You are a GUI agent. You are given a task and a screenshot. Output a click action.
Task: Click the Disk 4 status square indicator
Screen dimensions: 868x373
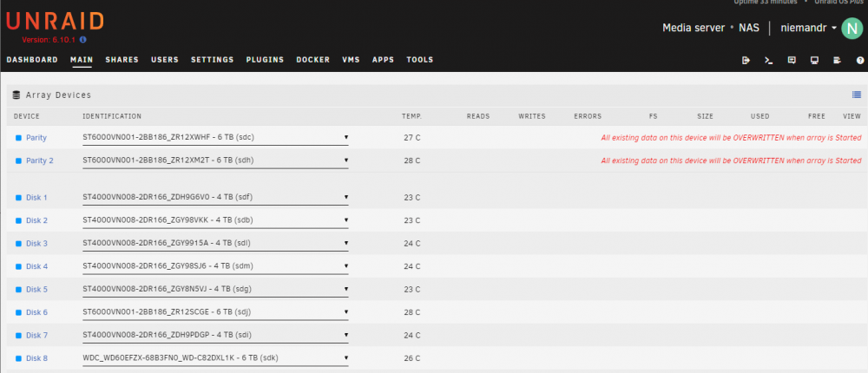click(18, 267)
